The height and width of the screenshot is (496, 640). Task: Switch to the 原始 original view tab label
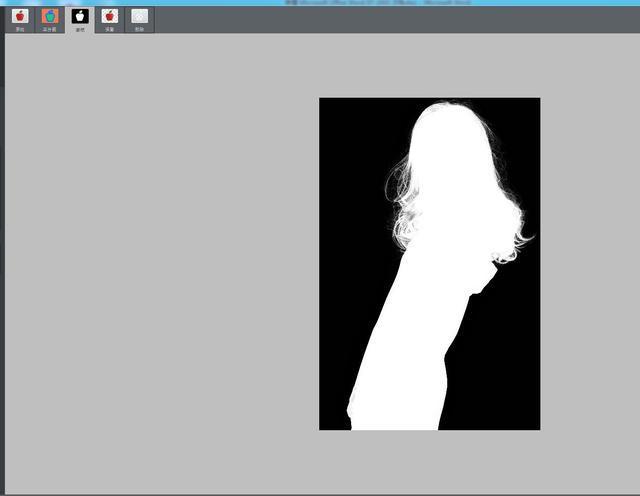pyautogui.click(x=20, y=29)
